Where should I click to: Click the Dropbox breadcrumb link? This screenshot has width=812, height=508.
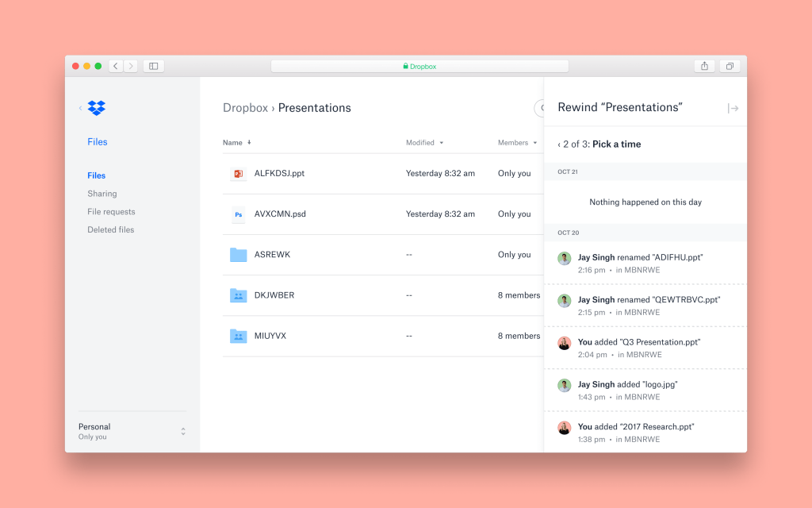coord(245,108)
